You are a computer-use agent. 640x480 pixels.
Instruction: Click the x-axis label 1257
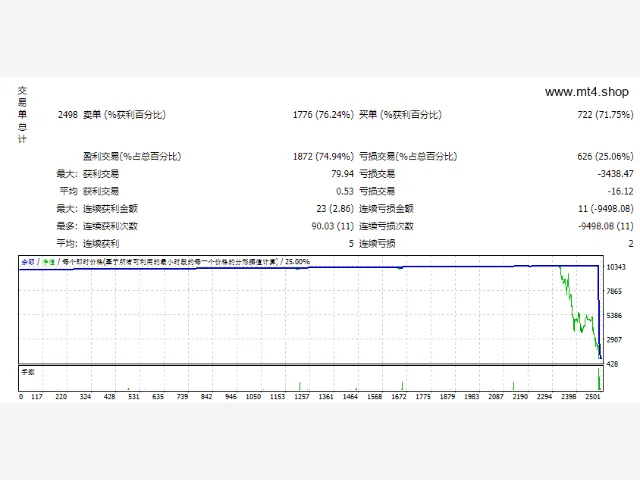302,397
